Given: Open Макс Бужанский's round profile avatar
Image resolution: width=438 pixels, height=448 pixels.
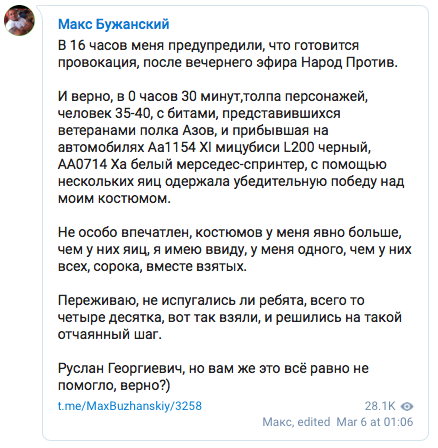Looking at the screenshot, I should tap(19, 20).
